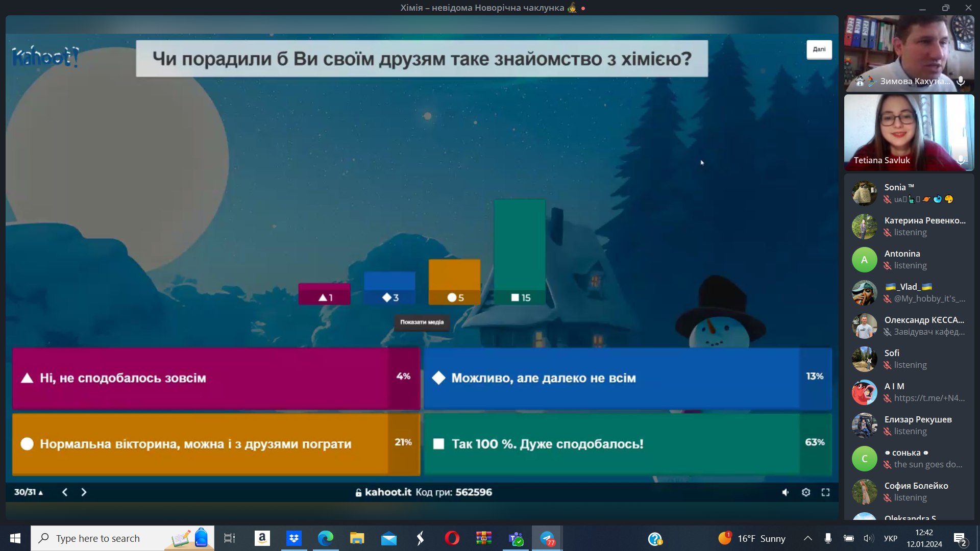Expand the 30/31 question counter
Screen dimensions: 980x551
(x=29, y=492)
